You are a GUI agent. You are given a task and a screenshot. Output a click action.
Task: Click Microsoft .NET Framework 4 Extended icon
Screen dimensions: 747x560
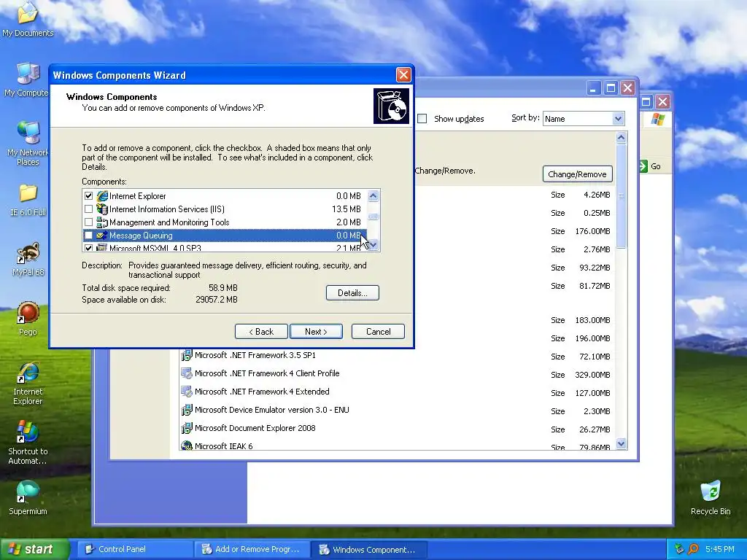coord(187,392)
